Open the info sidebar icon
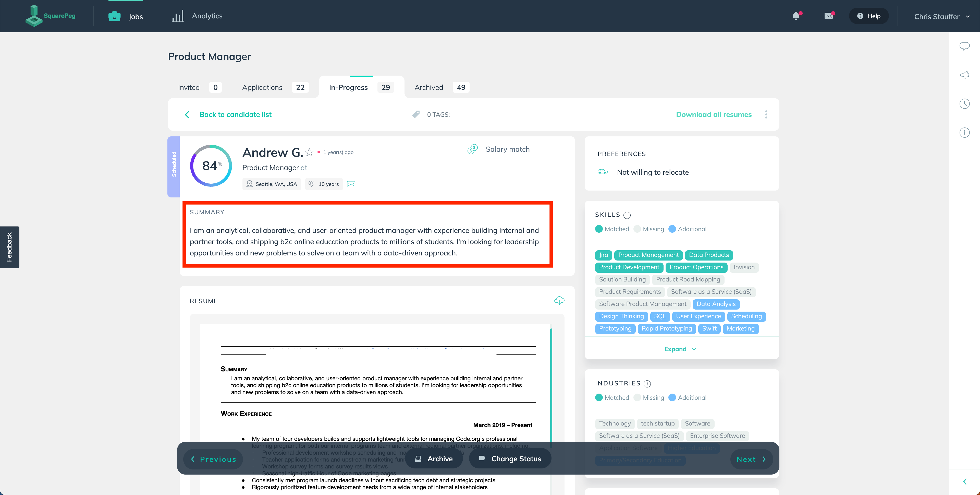 (964, 133)
